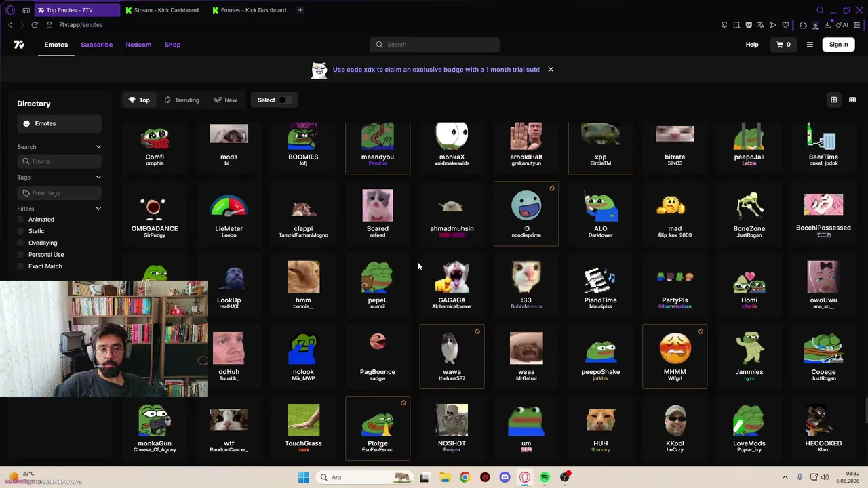
Task: Click the 7TV logo icon
Action: tap(19, 45)
